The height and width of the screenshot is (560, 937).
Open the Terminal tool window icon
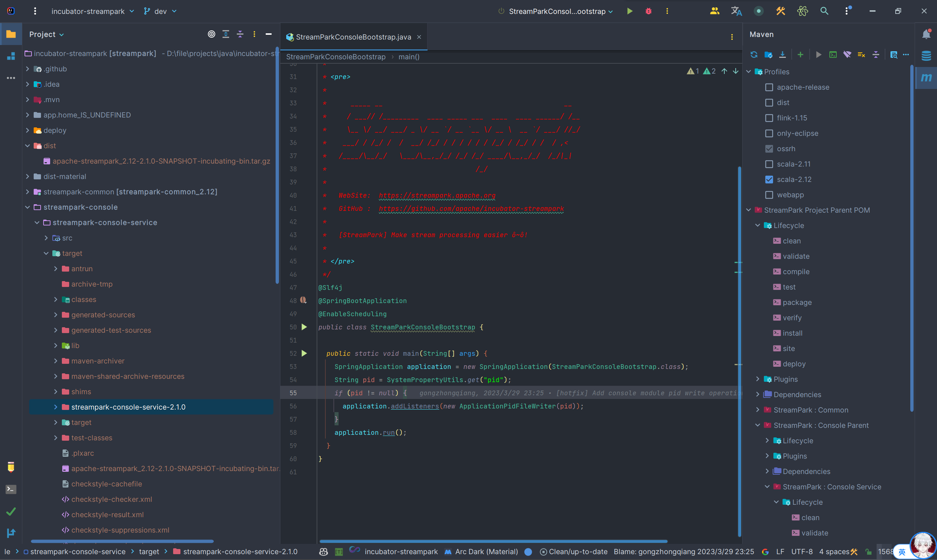tap(11, 489)
